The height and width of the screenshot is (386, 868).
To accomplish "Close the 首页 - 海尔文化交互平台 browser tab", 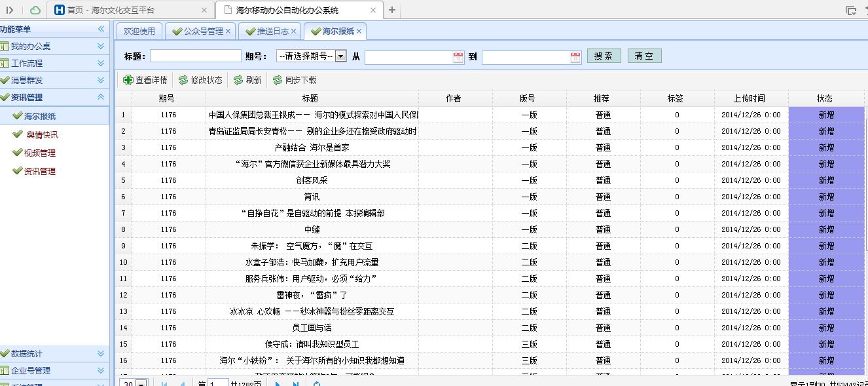I will pos(204,10).
